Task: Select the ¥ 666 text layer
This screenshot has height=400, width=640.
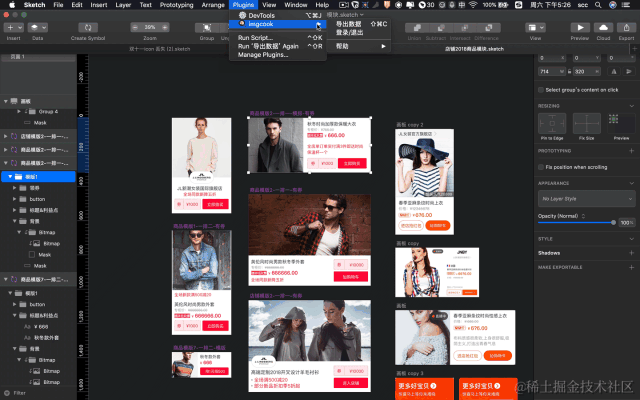Action: (41, 327)
